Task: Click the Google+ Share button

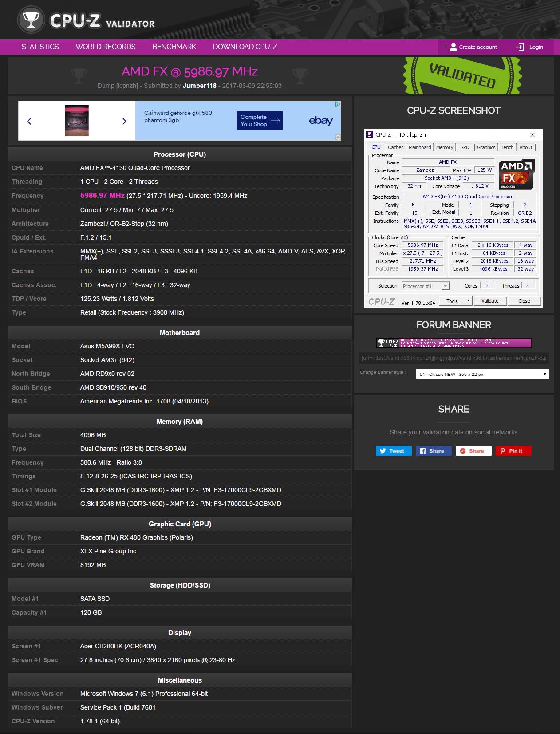Action: pyautogui.click(x=473, y=451)
